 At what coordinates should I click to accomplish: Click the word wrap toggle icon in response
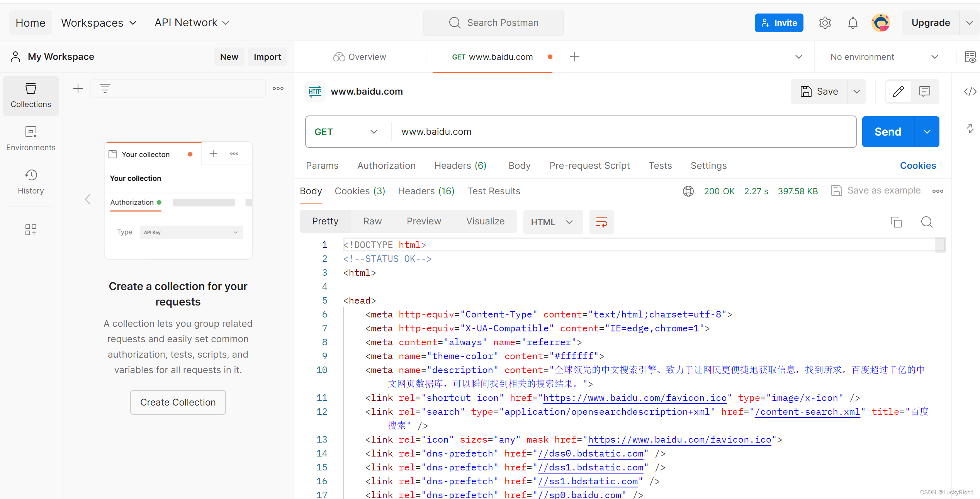[x=601, y=221]
